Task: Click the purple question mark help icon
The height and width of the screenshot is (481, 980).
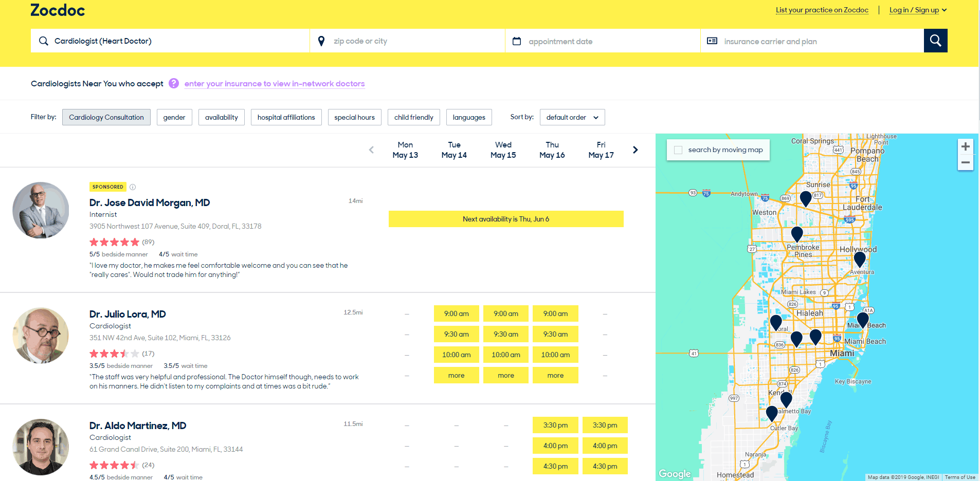Action: pyautogui.click(x=174, y=83)
